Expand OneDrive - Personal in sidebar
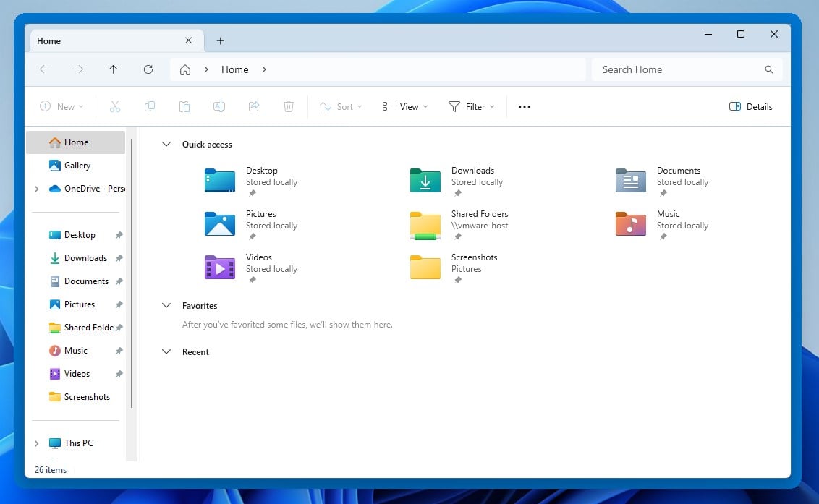The width and height of the screenshot is (819, 504). point(37,189)
